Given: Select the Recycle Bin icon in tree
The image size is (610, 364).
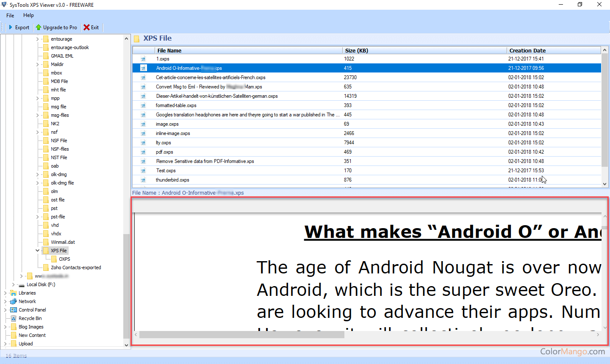Looking at the screenshot, I should pos(14,318).
